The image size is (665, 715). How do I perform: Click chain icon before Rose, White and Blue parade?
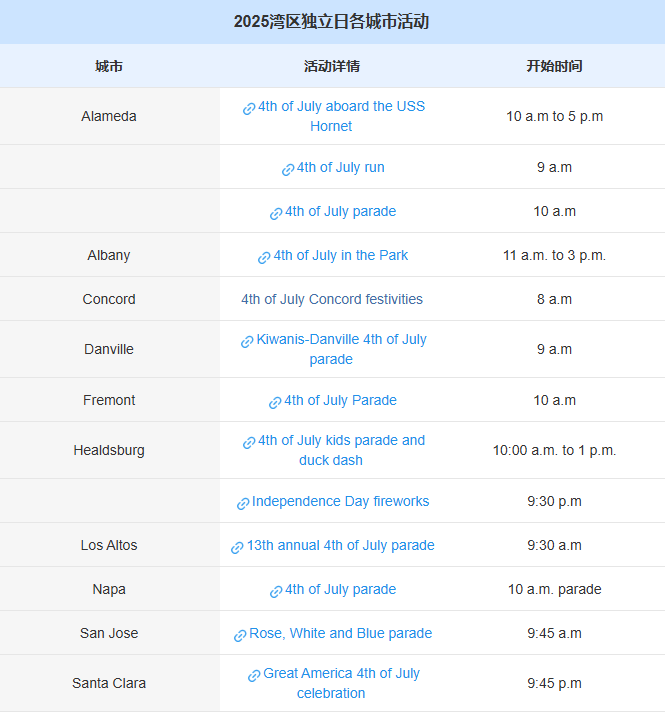[240, 635]
